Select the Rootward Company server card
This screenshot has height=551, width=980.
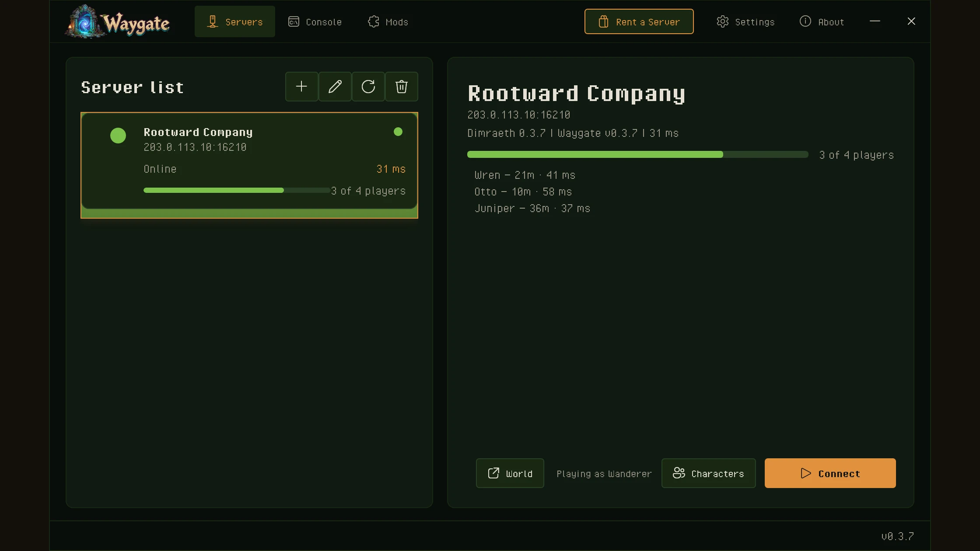coord(249,165)
